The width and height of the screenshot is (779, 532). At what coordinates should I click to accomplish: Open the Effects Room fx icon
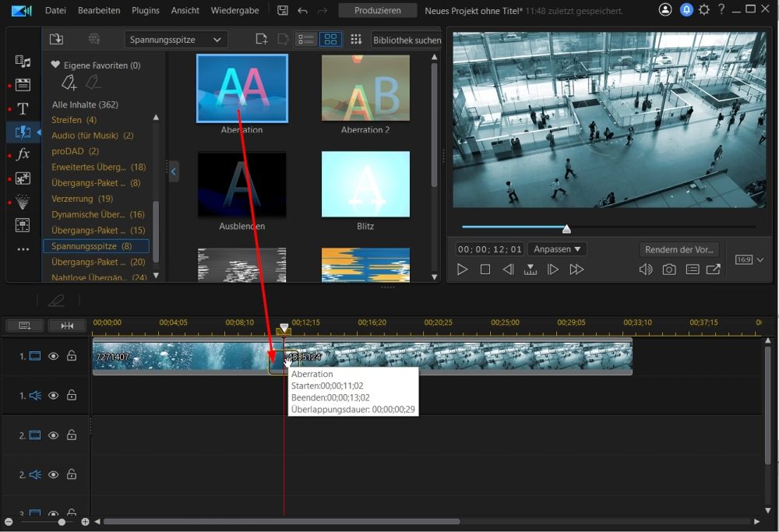pos(23,154)
